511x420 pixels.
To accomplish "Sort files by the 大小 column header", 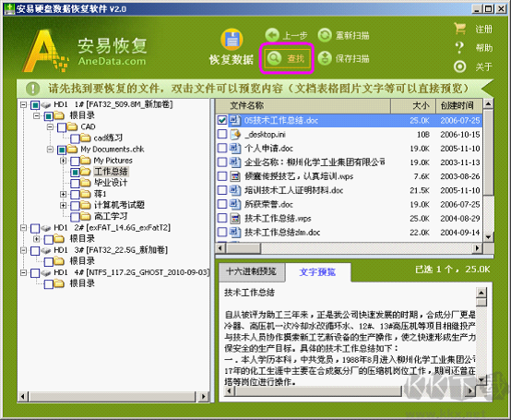I will 413,105.
